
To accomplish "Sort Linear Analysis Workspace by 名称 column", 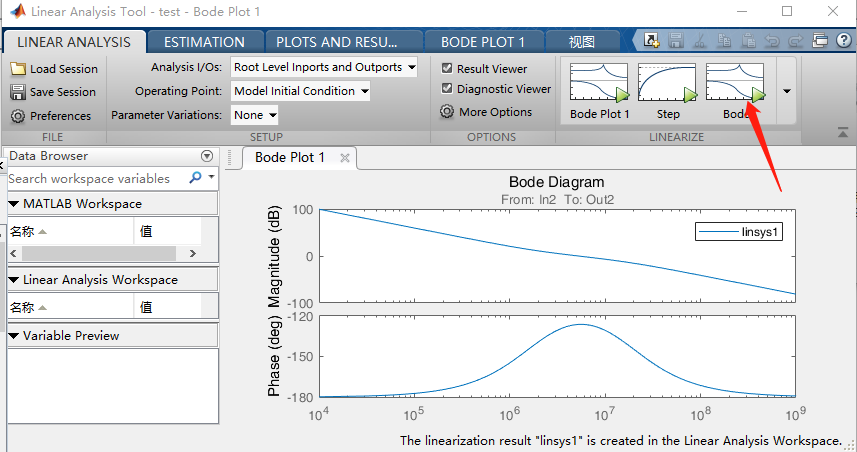I will (71, 307).
